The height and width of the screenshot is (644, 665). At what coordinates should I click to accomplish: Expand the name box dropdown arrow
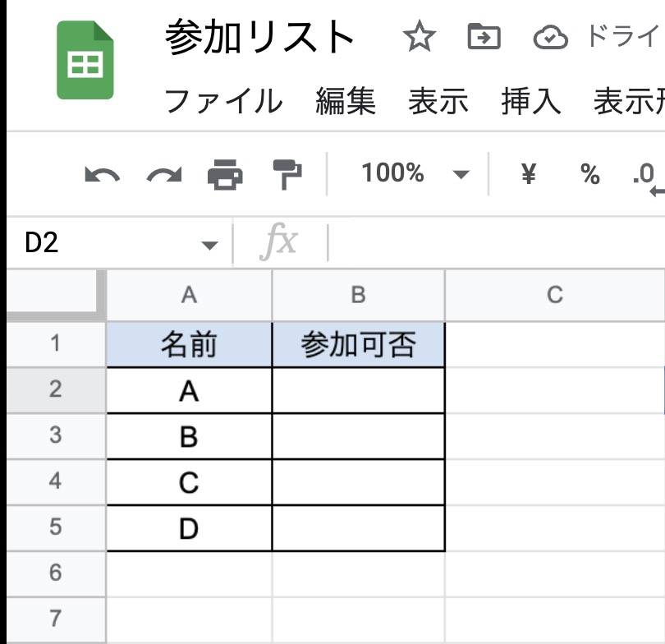209,245
